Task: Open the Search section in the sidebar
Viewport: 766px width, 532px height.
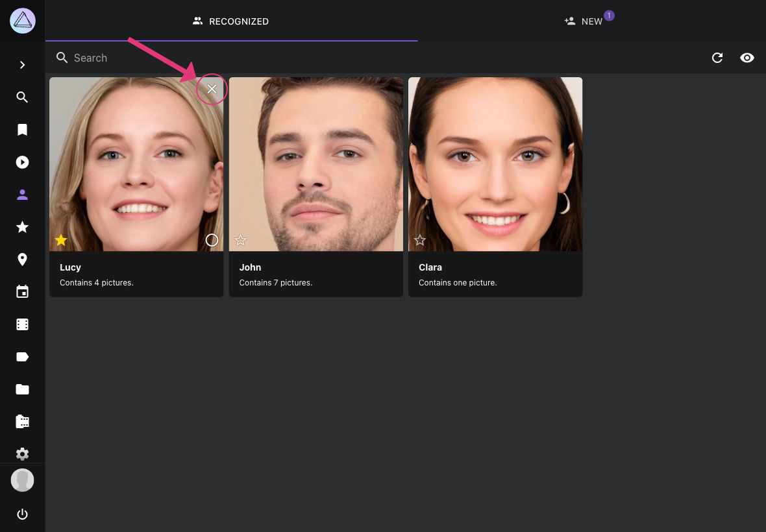Action: click(x=22, y=97)
